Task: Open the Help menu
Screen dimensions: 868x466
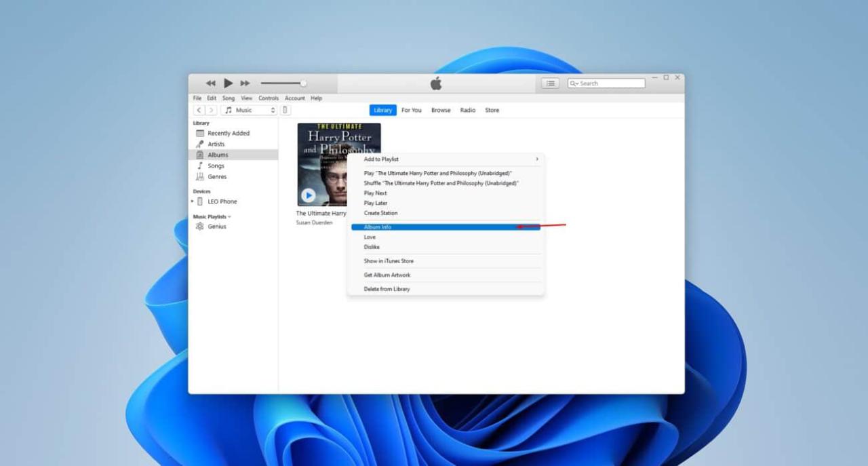Action: tap(317, 98)
